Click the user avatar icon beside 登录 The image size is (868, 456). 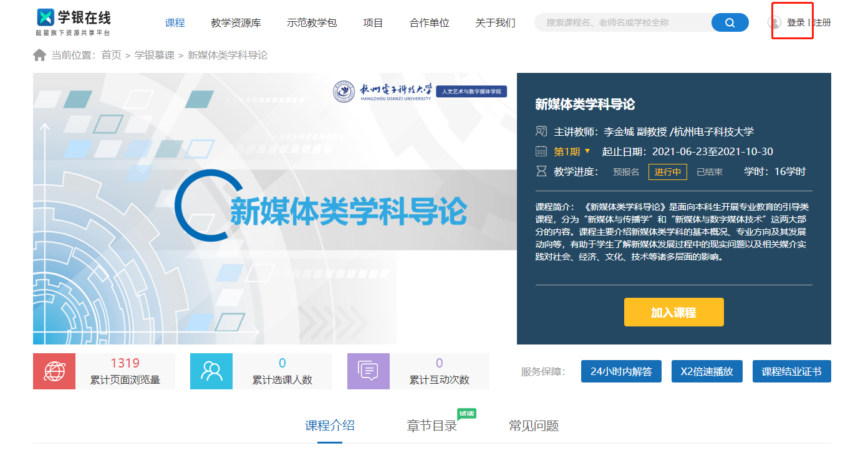click(774, 22)
